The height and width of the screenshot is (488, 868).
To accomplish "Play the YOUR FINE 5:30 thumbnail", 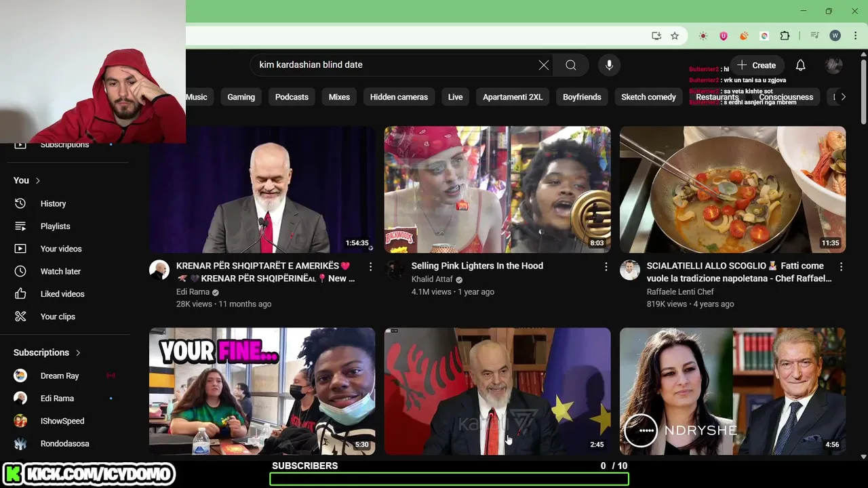I will point(262,391).
